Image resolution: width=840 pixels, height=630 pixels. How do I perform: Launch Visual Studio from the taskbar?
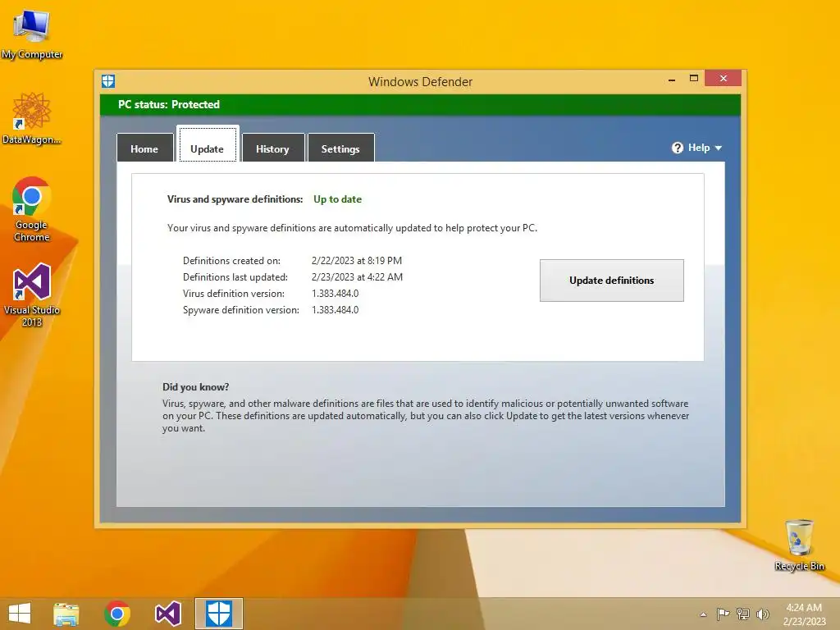[x=167, y=614]
